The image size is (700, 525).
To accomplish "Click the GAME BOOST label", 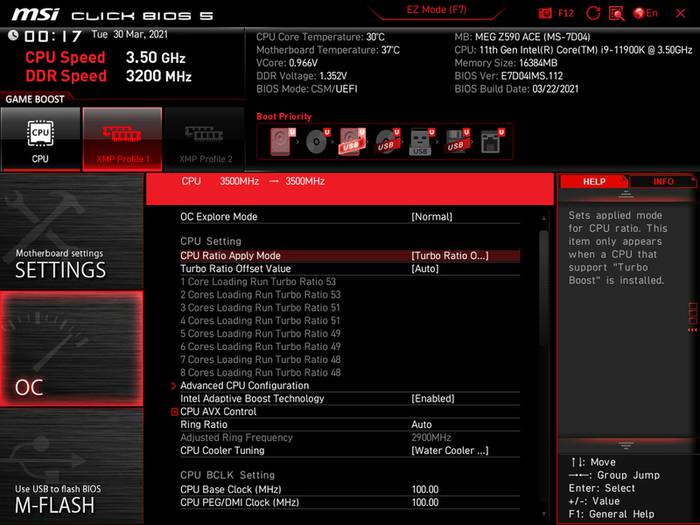I will tap(35, 99).
